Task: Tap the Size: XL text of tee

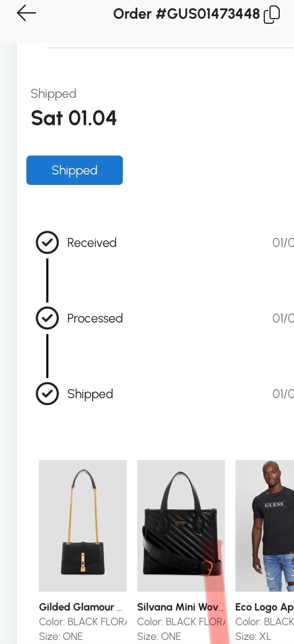Action: pos(253,636)
